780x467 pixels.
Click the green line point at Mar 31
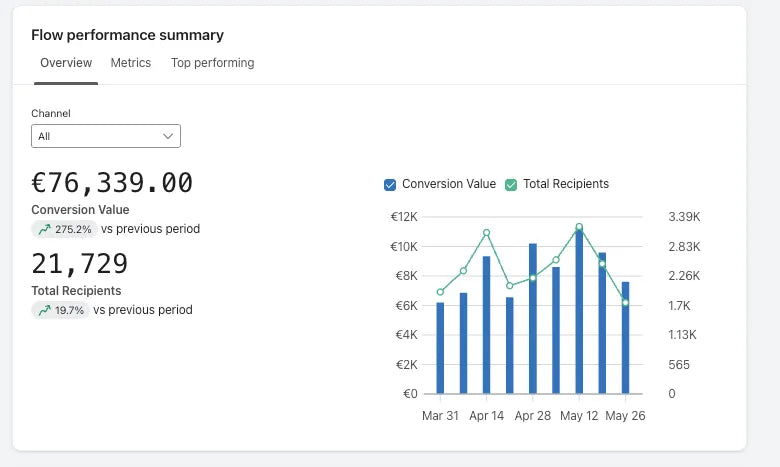pos(440,292)
